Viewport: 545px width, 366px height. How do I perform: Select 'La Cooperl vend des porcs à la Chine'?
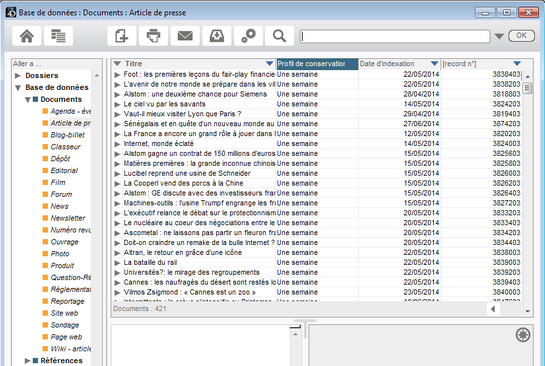pyautogui.click(x=184, y=183)
